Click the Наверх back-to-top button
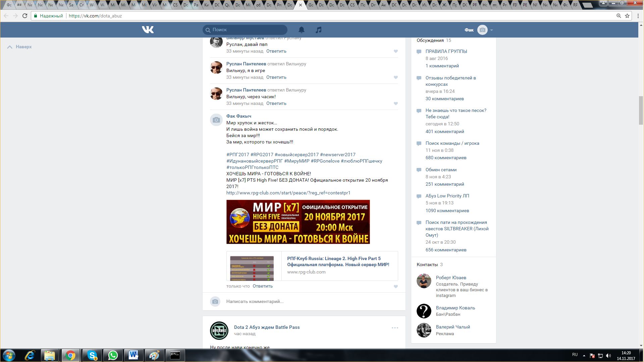Viewport: 644px width, 362px height. 19,47
